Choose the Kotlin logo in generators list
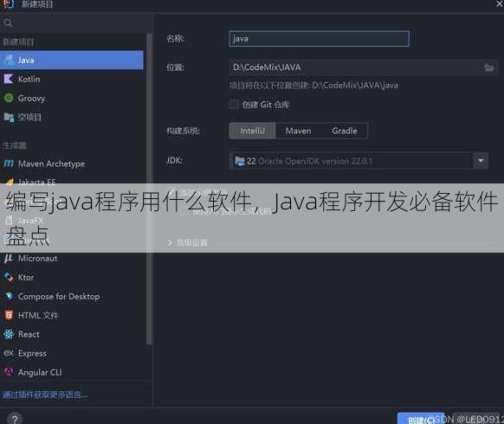504x424 pixels. (x=9, y=79)
